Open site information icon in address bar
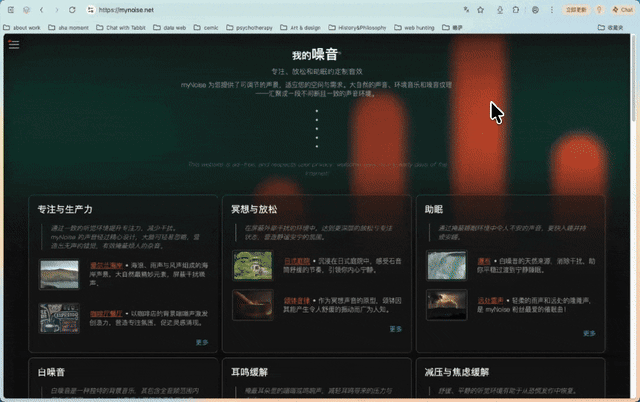 click(x=91, y=10)
